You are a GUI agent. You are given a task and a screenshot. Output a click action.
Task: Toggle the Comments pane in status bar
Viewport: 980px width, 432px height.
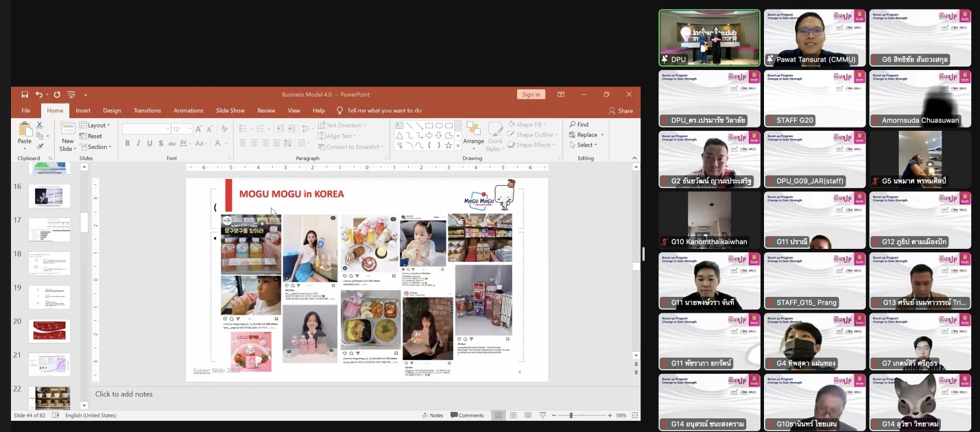pos(467,416)
